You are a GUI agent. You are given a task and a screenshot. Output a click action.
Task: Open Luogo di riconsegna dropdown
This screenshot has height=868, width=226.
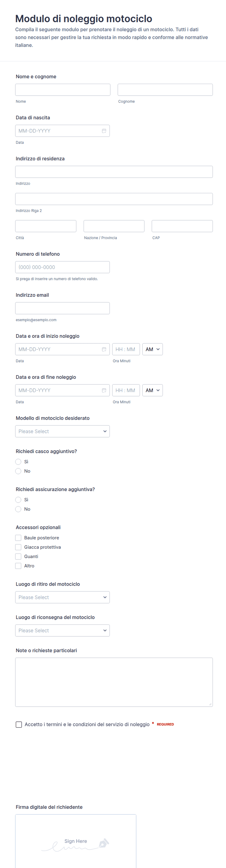pos(62,630)
